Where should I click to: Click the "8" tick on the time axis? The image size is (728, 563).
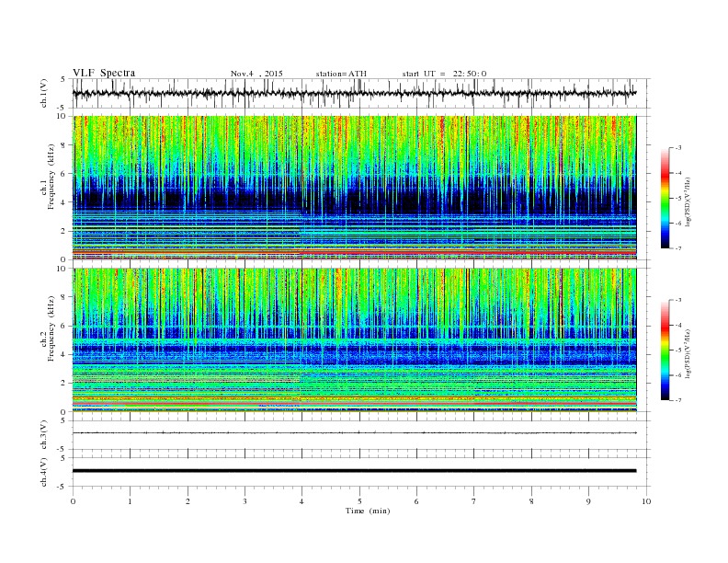coord(531,501)
